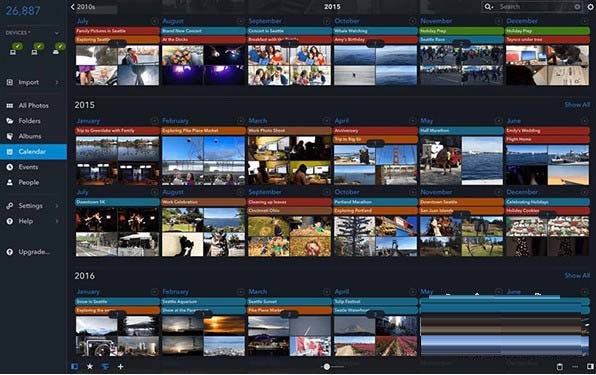The height and width of the screenshot is (375, 596).
Task: Open the gear settings icon top right
Action: (591, 6)
